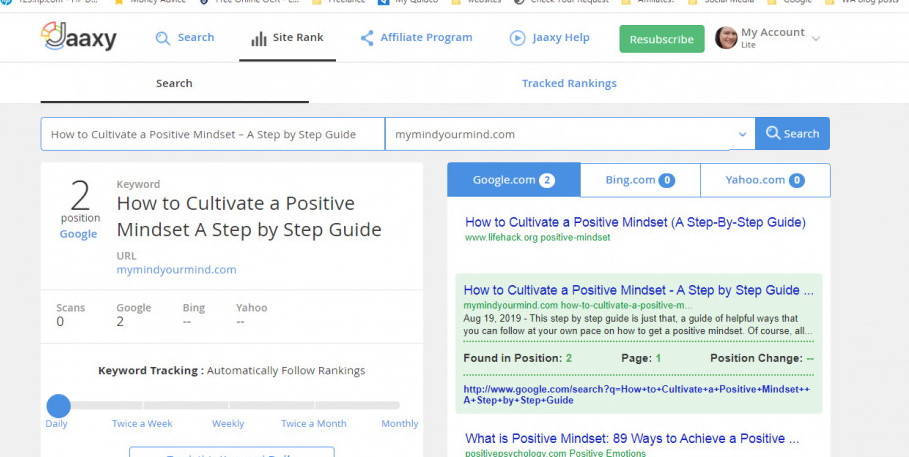Click the keyword title heading text

coord(249,216)
